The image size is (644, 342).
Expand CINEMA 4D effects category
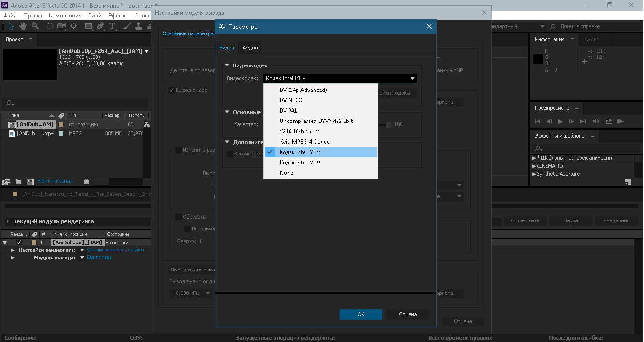coord(534,166)
